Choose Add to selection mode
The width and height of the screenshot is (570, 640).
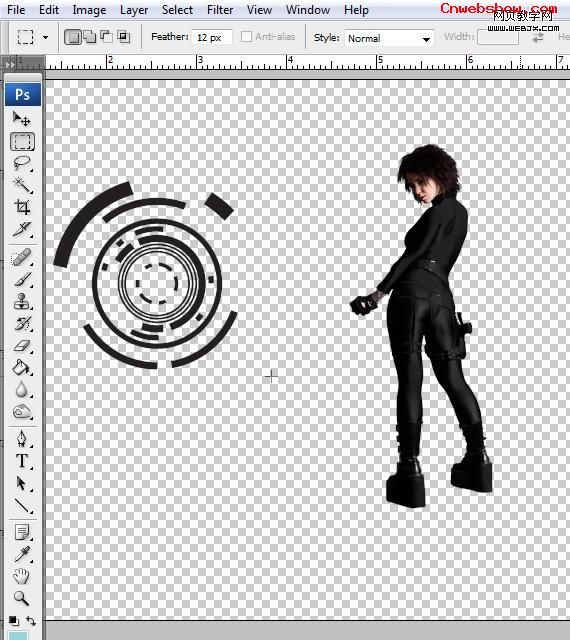[89, 37]
